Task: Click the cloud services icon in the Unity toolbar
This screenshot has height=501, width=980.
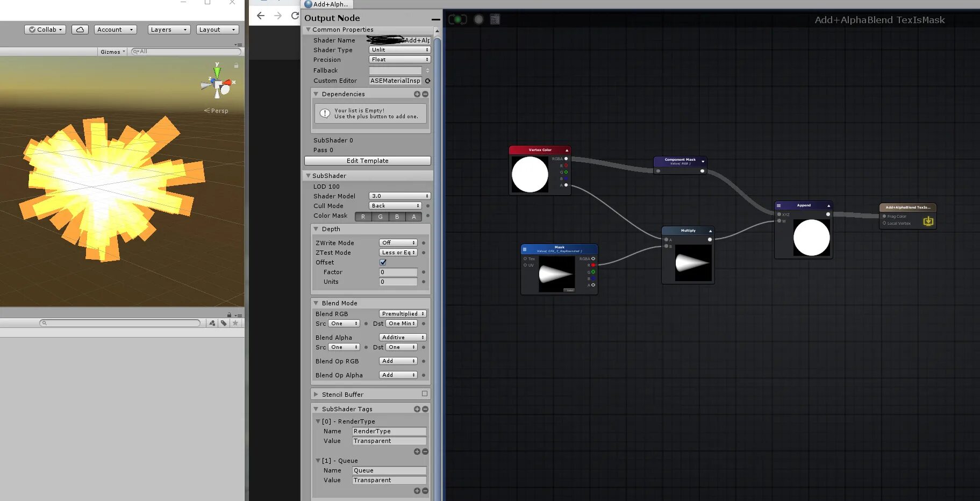Action: tap(80, 30)
